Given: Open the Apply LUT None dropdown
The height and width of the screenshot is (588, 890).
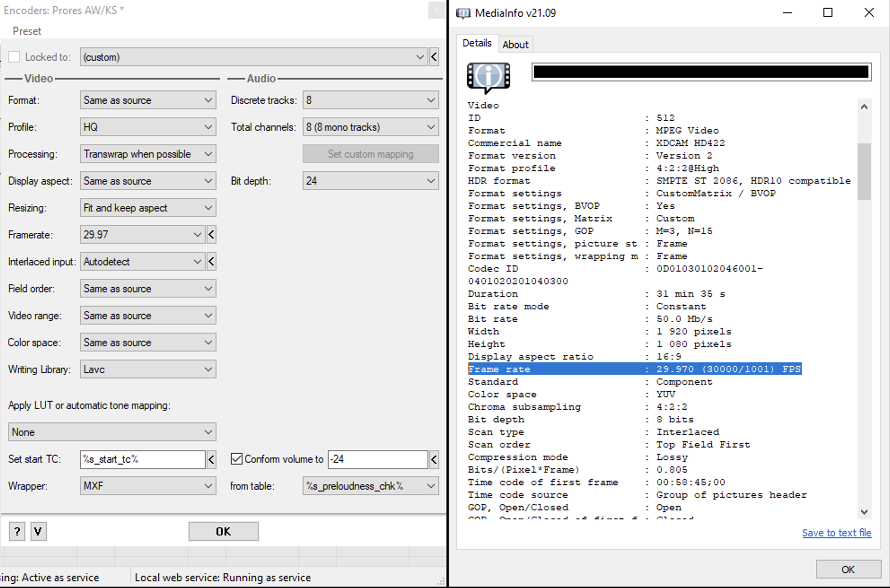Looking at the screenshot, I should point(112,432).
